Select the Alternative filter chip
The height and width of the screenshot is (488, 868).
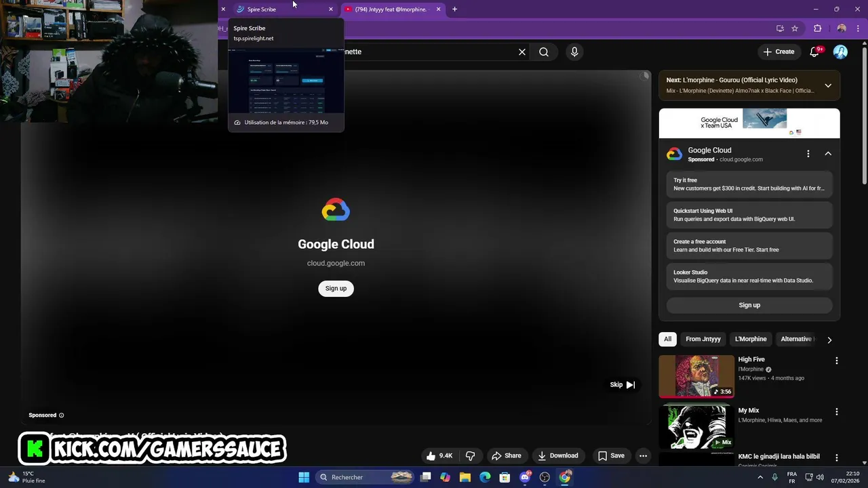point(797,339)
